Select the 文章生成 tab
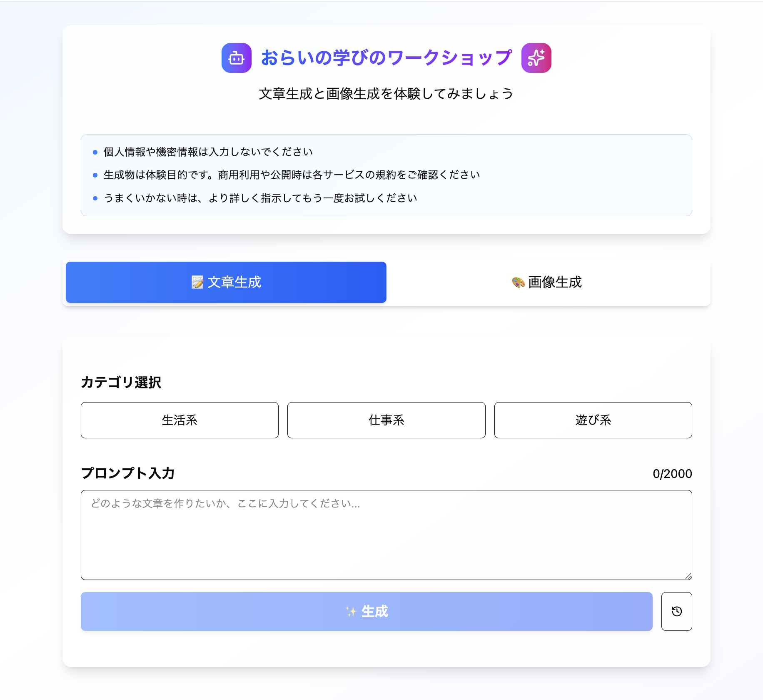 coord(226,282)
